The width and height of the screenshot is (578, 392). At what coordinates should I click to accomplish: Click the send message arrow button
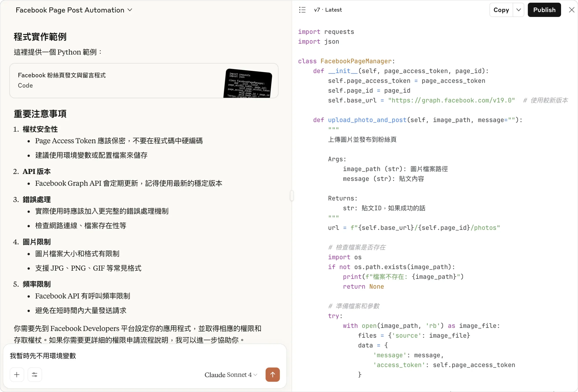273,375
